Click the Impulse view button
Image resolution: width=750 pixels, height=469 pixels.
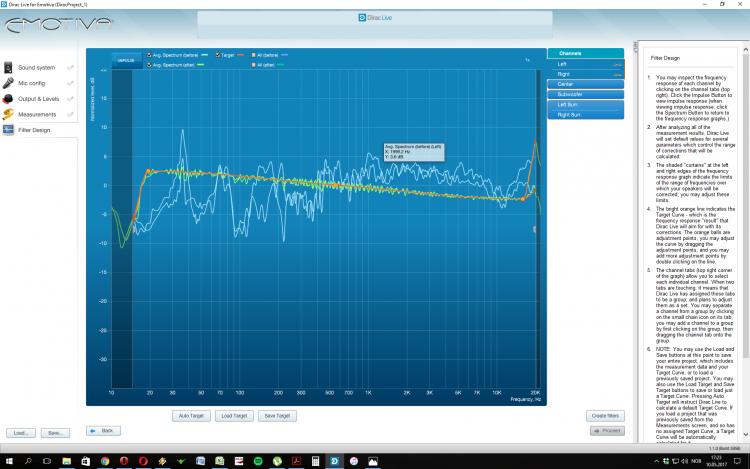coord(126,60)
